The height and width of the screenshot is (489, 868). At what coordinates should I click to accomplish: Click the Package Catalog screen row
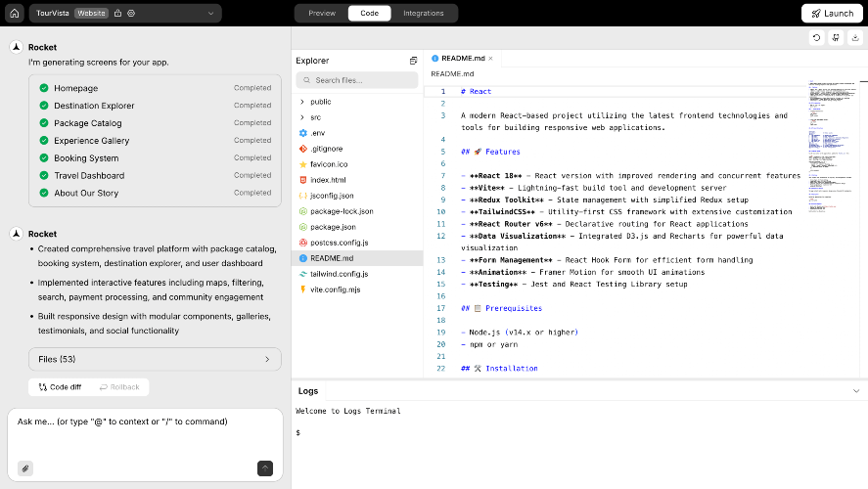pyautogui.click(x=155, y=123)
